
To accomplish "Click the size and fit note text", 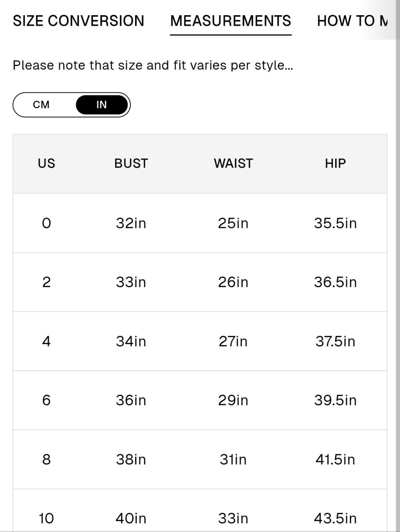I will tap(153, 65).
